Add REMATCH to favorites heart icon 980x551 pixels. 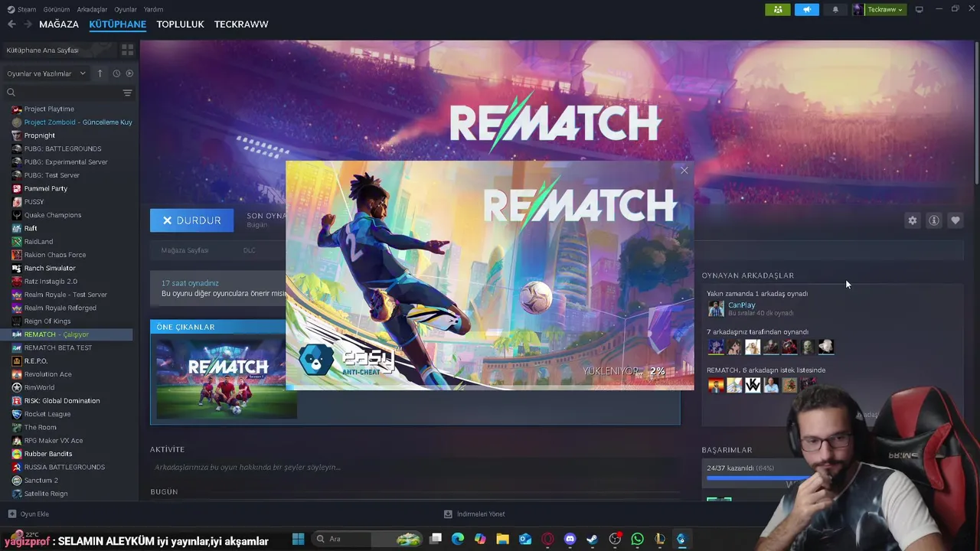point(955,220)
